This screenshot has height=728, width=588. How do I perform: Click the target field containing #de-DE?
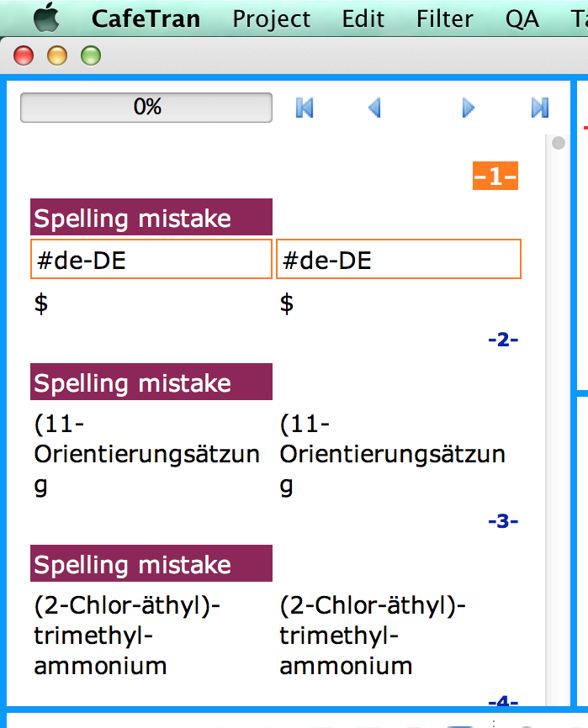(398, 260)
